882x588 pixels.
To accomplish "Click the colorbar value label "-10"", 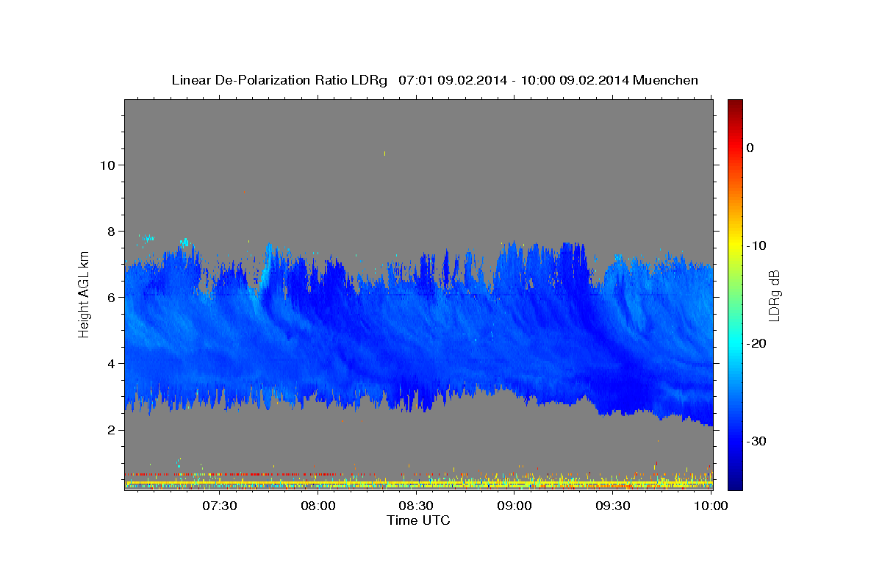I will point(757,245).
